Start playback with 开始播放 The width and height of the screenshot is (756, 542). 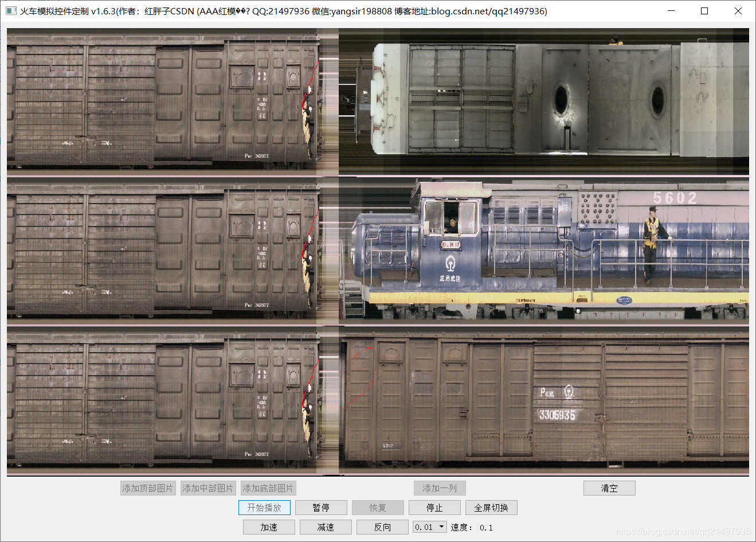(264, 508)
